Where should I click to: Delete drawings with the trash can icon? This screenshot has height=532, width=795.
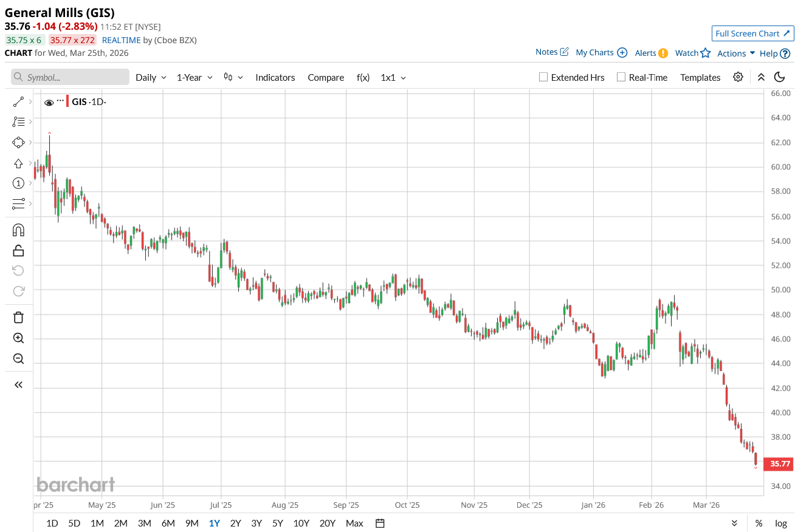tap(18, 317)
